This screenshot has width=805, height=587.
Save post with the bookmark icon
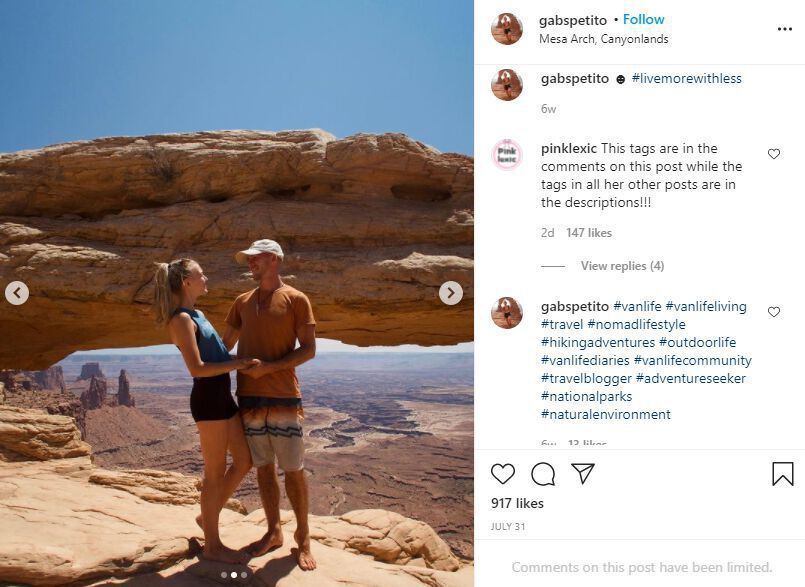[x=782, y=474]
